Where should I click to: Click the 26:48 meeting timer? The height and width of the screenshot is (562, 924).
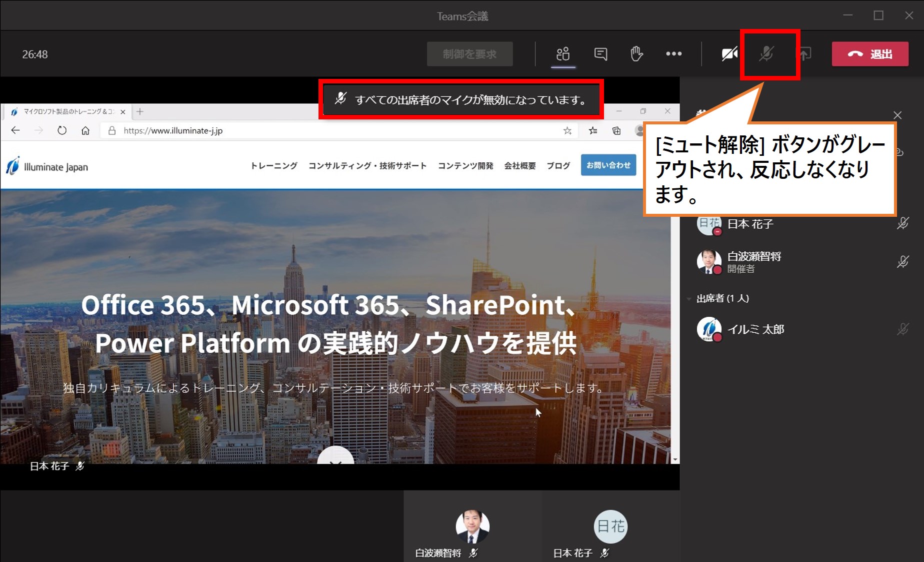[35, 54]
